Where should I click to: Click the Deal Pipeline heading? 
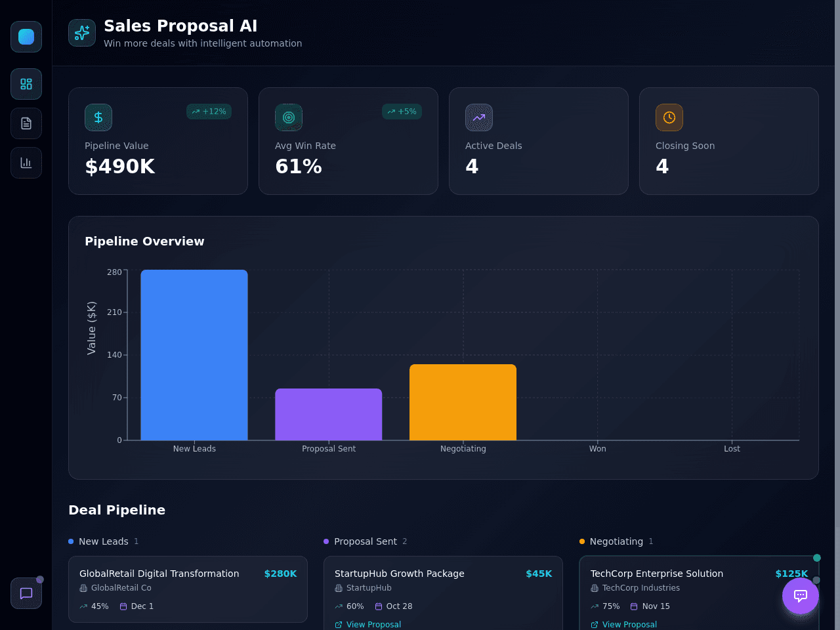point(117,510)
